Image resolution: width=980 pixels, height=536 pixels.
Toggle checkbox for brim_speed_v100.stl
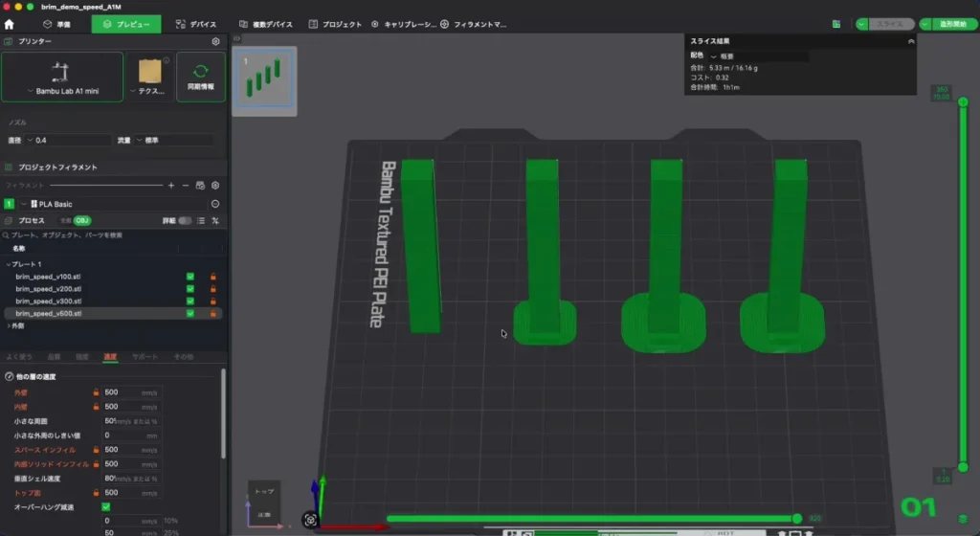[190, 277]
